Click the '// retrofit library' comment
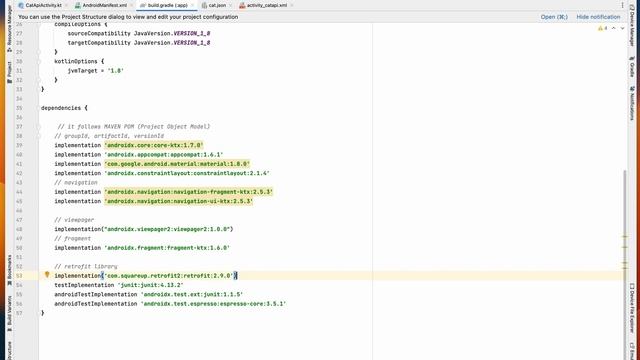 tap(86, 267)
